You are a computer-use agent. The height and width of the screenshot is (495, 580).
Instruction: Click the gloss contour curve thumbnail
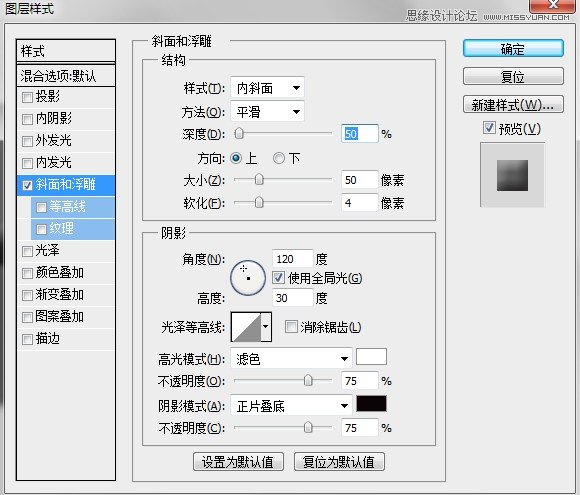pyautogui.click(x=246, y=327)
